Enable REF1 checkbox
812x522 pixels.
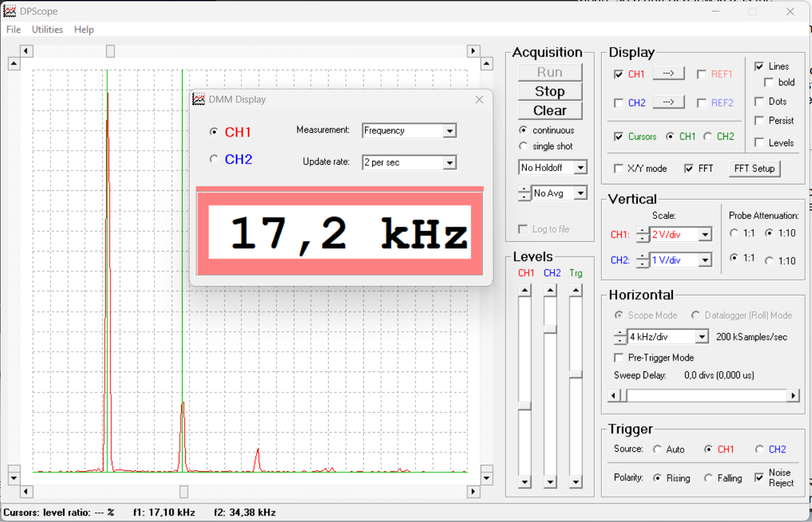pos(702,74)
